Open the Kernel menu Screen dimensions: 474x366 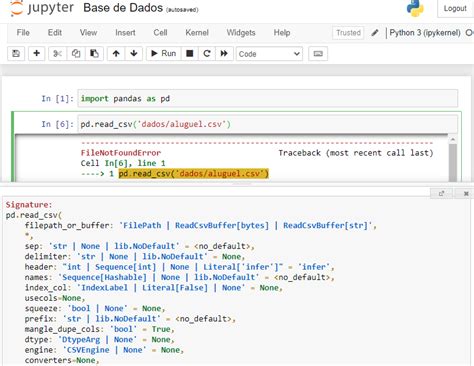[x=197, y=33]
